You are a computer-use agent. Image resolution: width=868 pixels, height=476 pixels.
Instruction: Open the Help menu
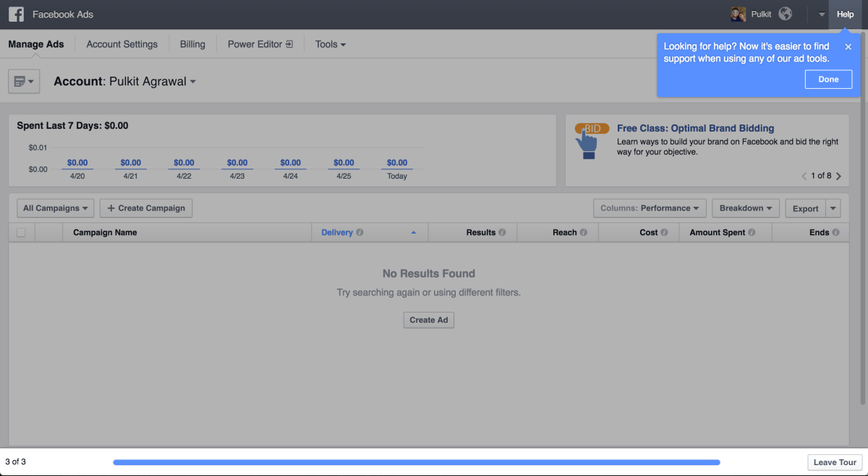[845, 14]
